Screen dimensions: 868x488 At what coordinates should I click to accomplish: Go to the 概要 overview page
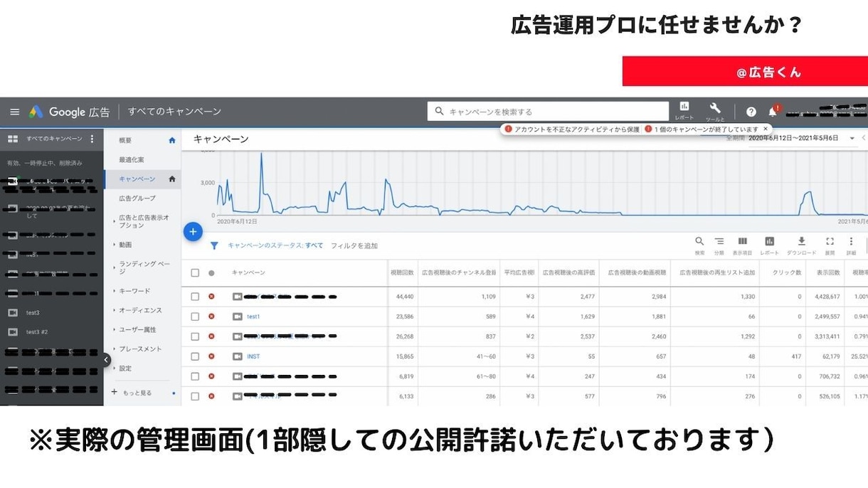[x=126, y=140]
